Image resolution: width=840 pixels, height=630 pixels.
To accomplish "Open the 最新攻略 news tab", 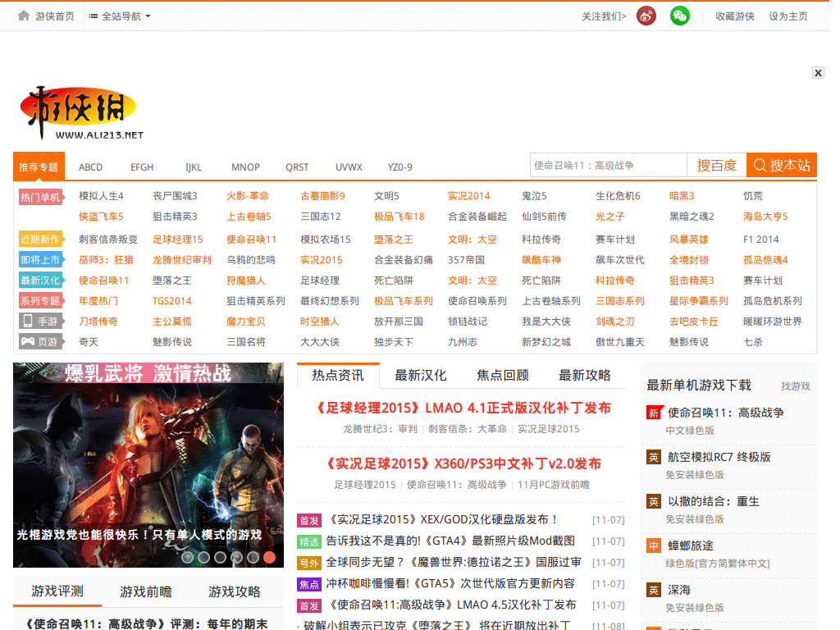I will coord(585,376).
